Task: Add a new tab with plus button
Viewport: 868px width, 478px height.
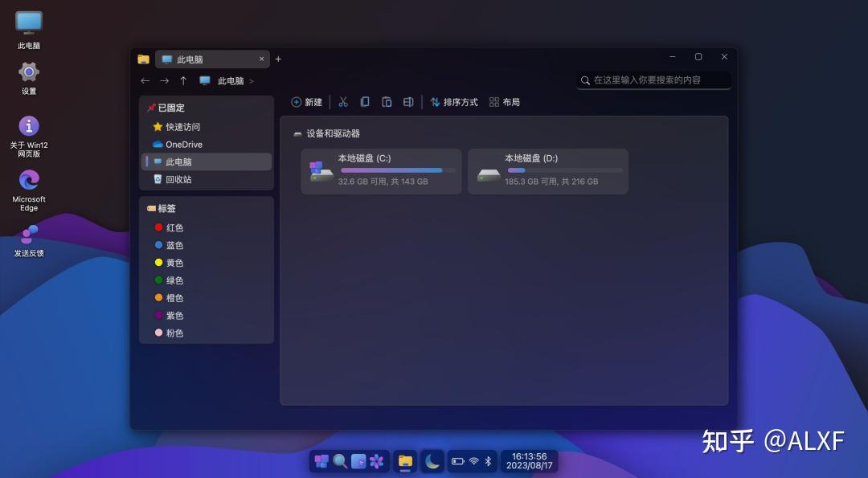Action: [x=278, y=59]
